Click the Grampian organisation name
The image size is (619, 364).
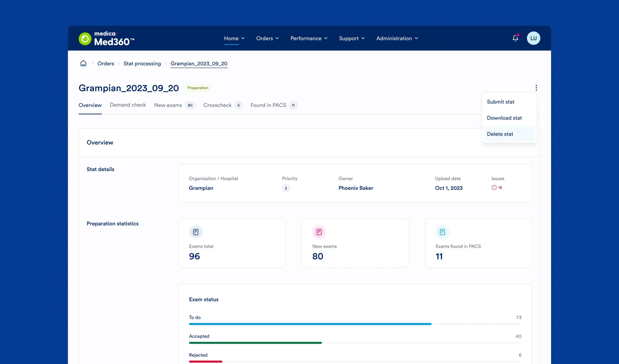pos(201,188)
